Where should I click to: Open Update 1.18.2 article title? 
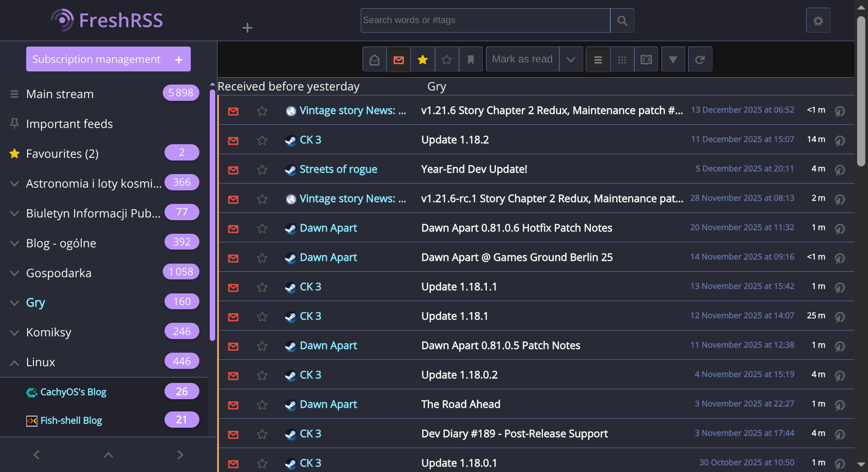pyautogui.click(x=455, y=140)
